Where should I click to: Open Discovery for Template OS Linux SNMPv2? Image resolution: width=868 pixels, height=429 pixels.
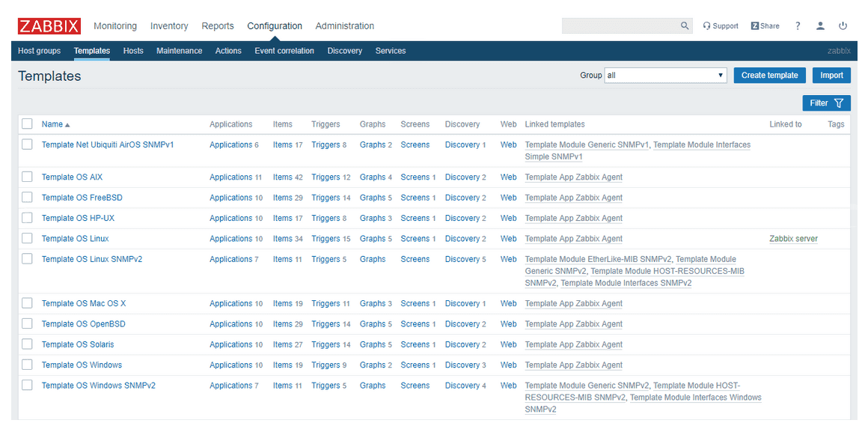[x=462, y=259]
